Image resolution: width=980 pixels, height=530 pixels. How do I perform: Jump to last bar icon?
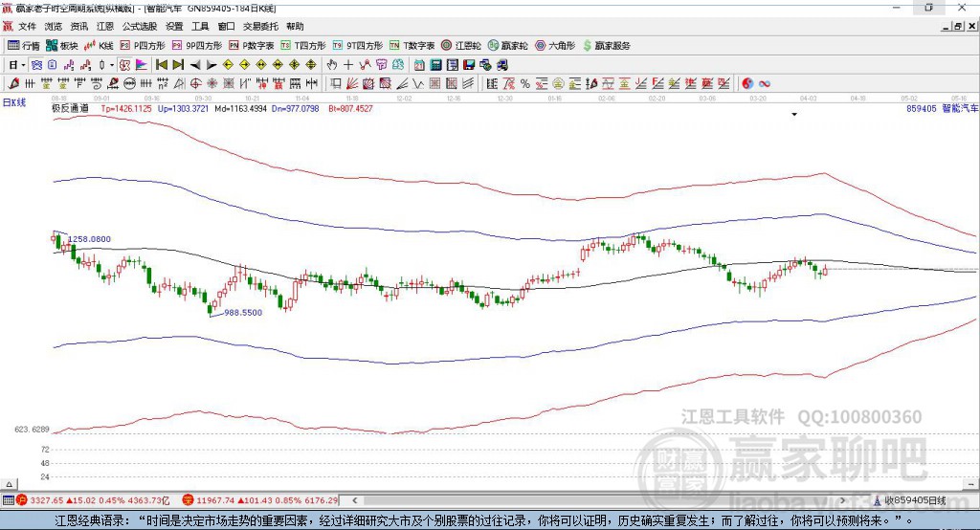[178, 65]
